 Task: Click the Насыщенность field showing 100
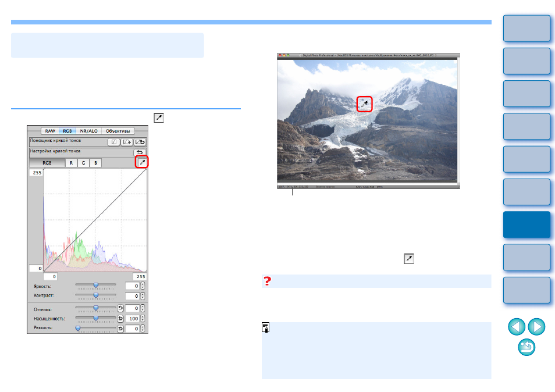[x=133, y=318]
